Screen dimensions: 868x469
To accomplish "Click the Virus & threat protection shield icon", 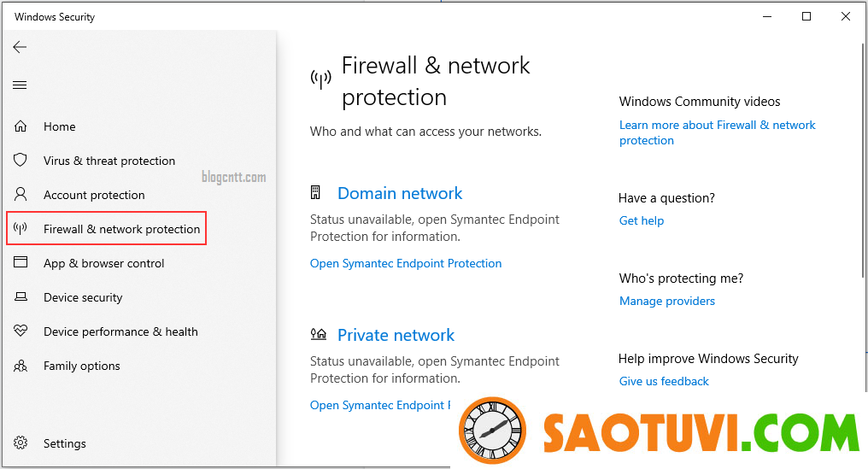I will [21, 161].
